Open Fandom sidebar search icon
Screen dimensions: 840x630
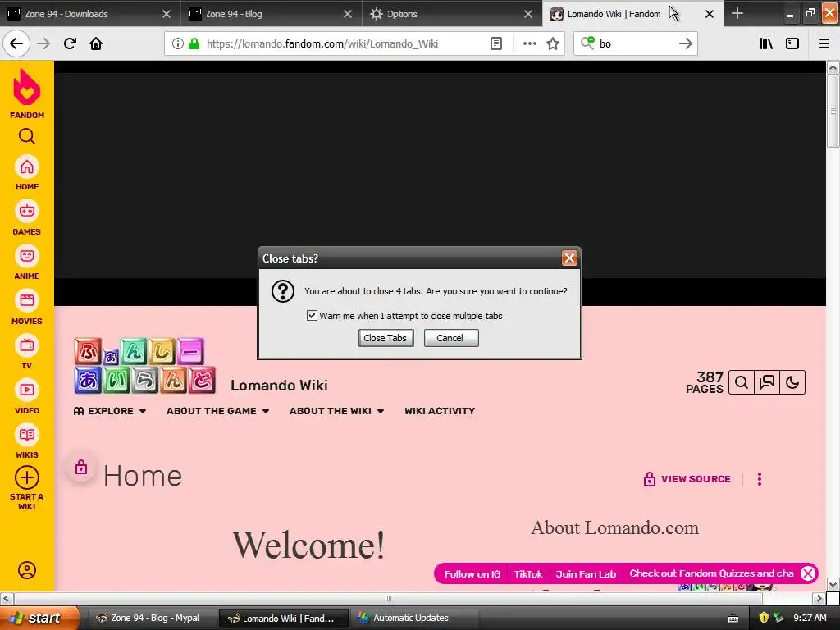[27, 137]
